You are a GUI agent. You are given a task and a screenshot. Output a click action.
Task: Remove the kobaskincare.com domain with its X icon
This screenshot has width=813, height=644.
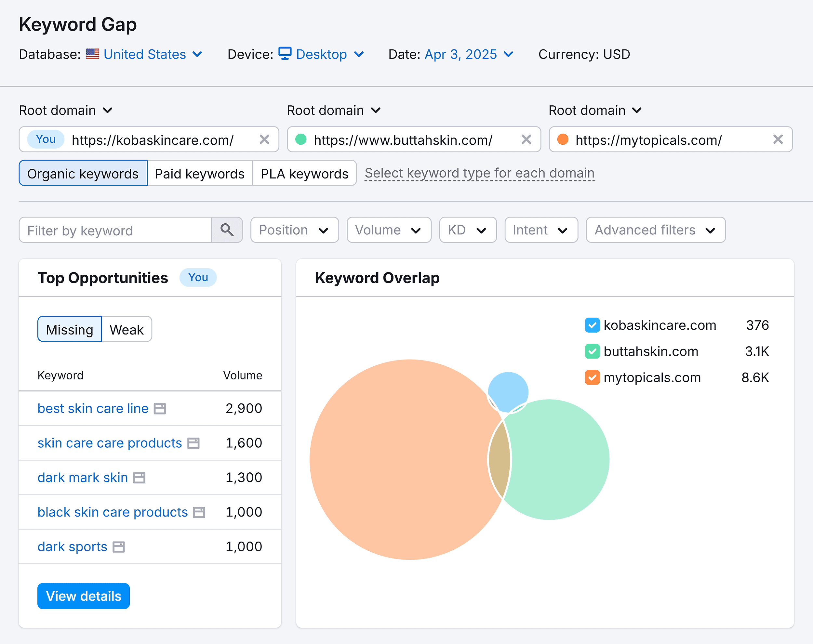264,139
